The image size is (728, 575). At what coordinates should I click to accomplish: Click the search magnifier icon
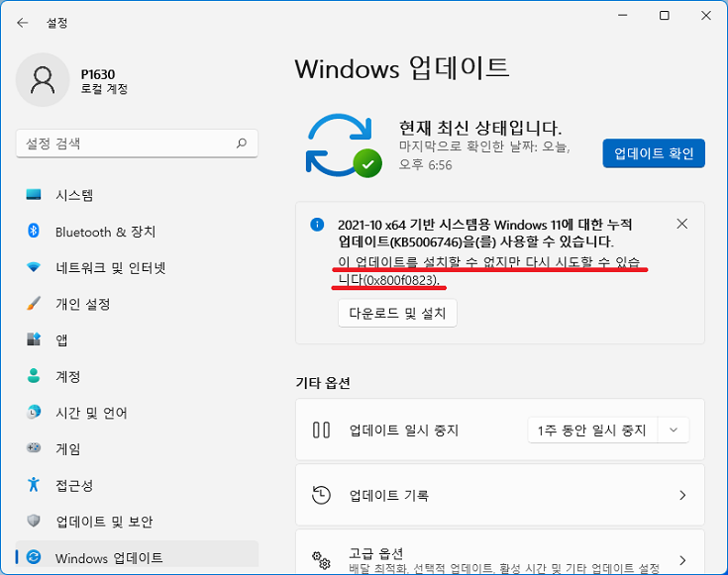coord(242,144)
